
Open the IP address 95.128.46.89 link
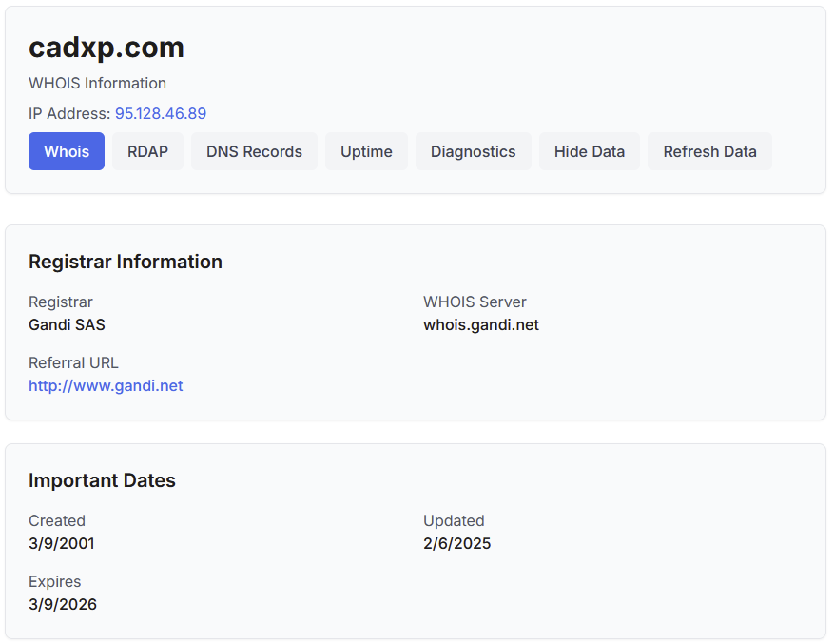tap(161, 113)
